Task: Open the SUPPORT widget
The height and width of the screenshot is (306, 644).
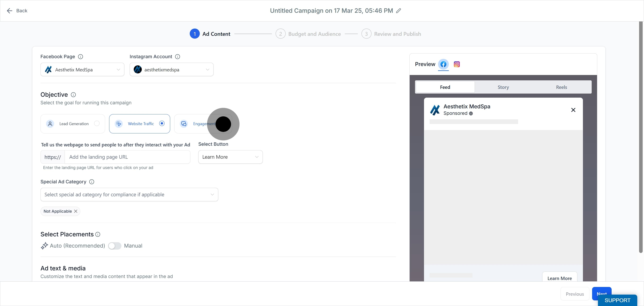Action: 617,300
